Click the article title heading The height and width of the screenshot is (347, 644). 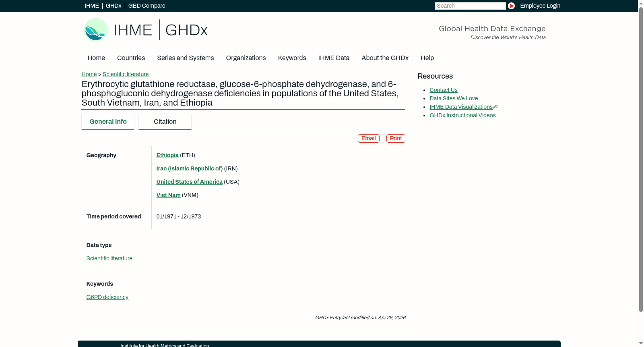[x=240, y=94]
